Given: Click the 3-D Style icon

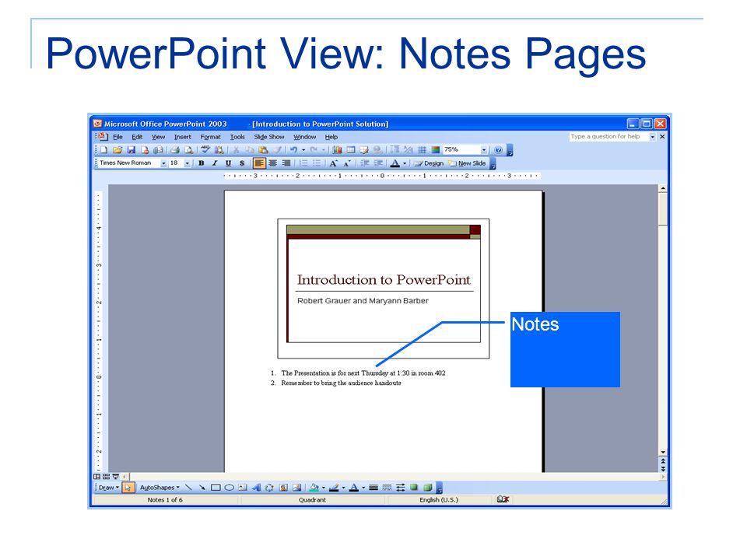Looking at the screenshot, I should click(x=428, y=487).
